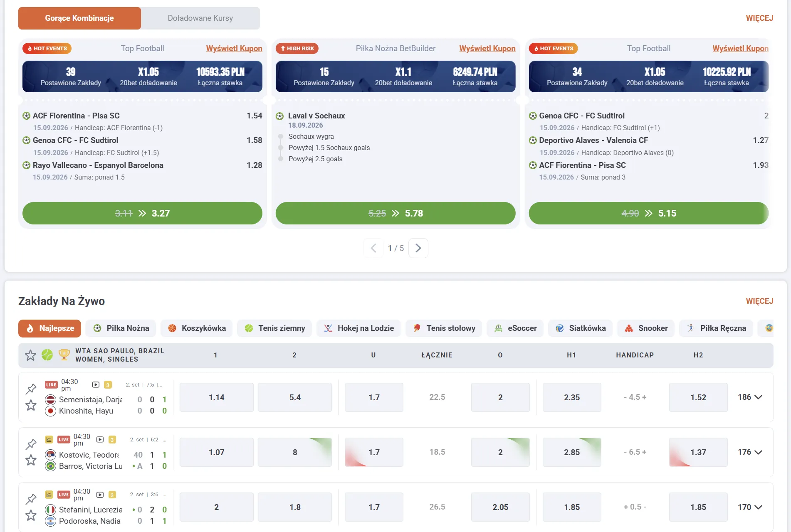Favorite the Kostovic vs Barros match
Screen dimensions: 791x532
(x=31, y=460)
